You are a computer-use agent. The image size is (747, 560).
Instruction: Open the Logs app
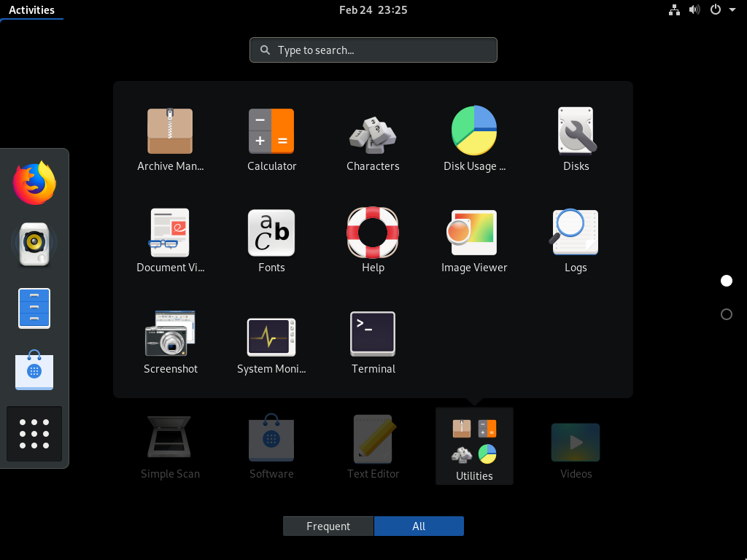tap(576, 241)
